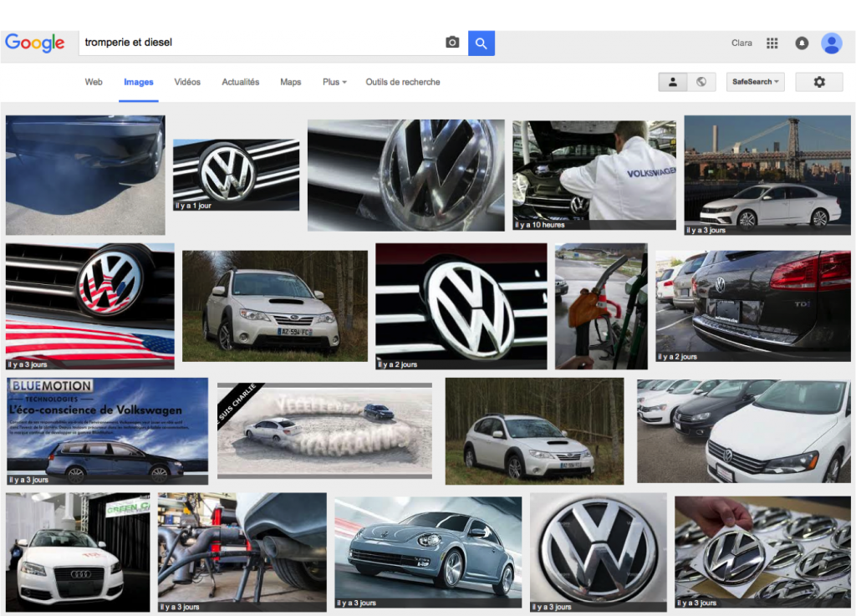Open the drifting cars dust circle image
This screenshot has height=616, width=856.
324,431
